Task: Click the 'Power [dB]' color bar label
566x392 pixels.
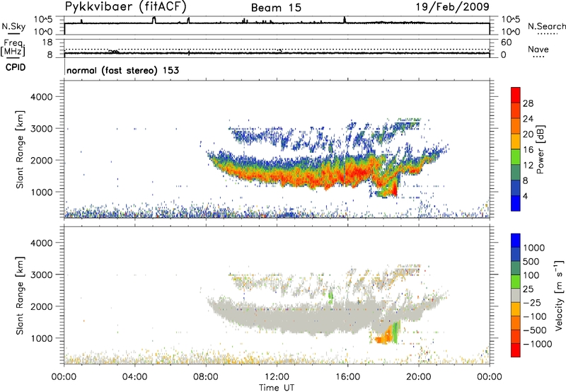Action: point(541,149)
